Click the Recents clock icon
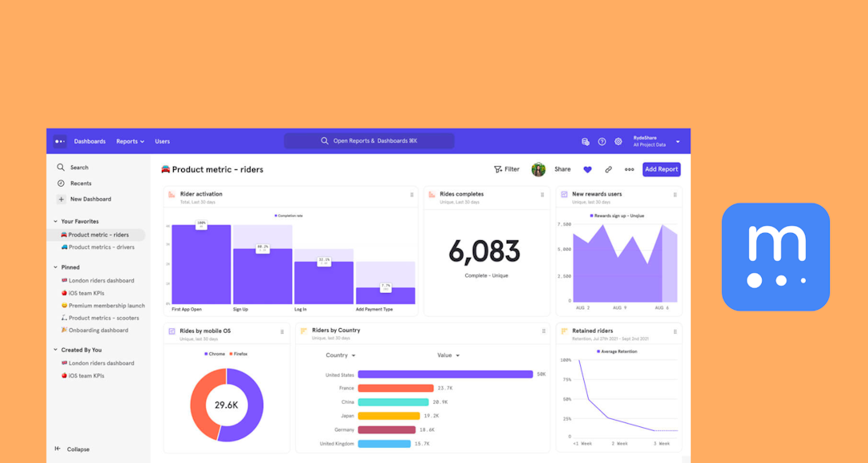 (x=61, y=183)
